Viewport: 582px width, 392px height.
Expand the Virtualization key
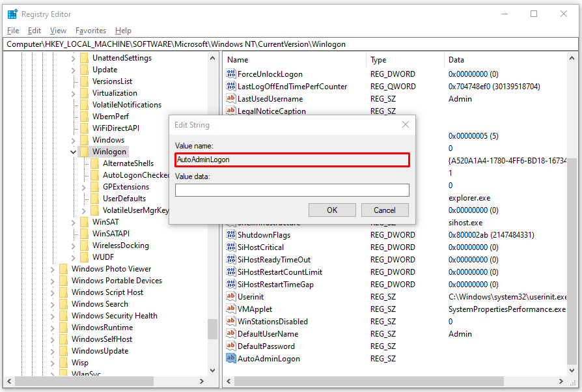click(73, 93)
